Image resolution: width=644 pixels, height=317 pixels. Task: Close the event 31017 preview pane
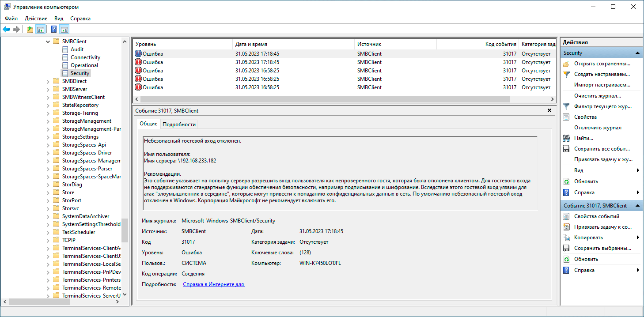point(549,111)
